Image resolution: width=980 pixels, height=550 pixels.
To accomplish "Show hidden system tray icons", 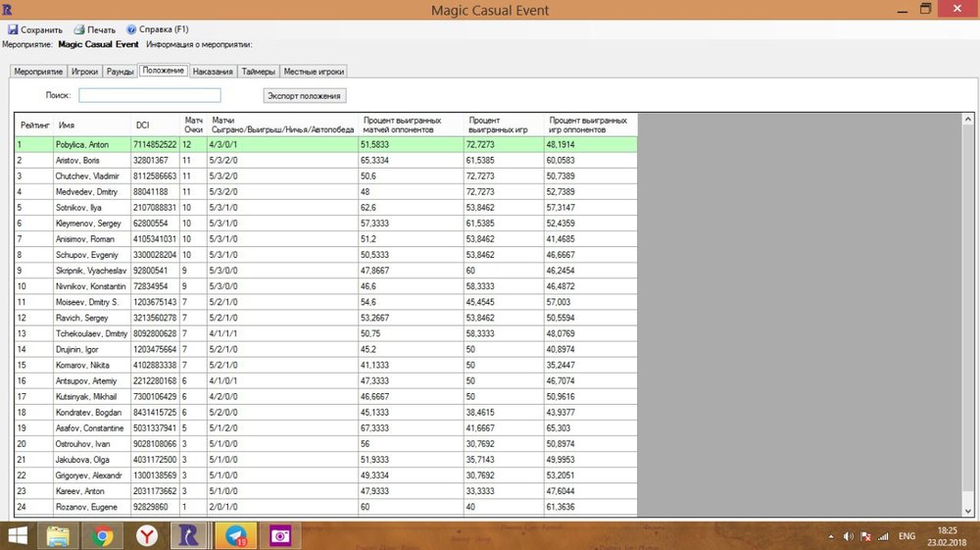I will click(x=832, y=536).
